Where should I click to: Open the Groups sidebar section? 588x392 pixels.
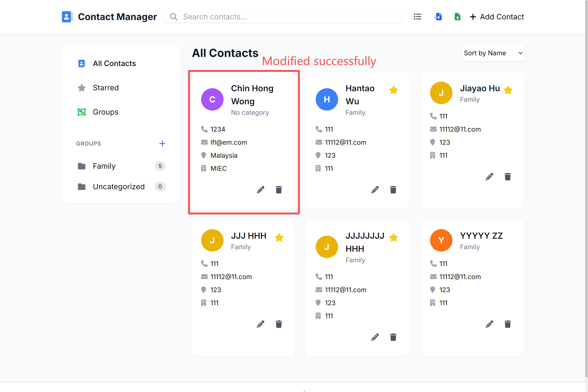pos(105,112)
